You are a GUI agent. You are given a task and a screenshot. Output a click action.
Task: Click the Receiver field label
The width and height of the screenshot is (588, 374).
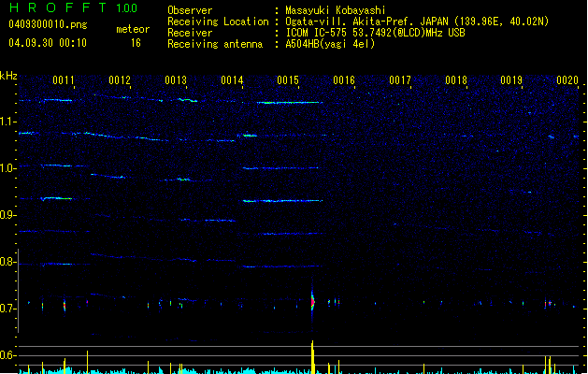190,33
